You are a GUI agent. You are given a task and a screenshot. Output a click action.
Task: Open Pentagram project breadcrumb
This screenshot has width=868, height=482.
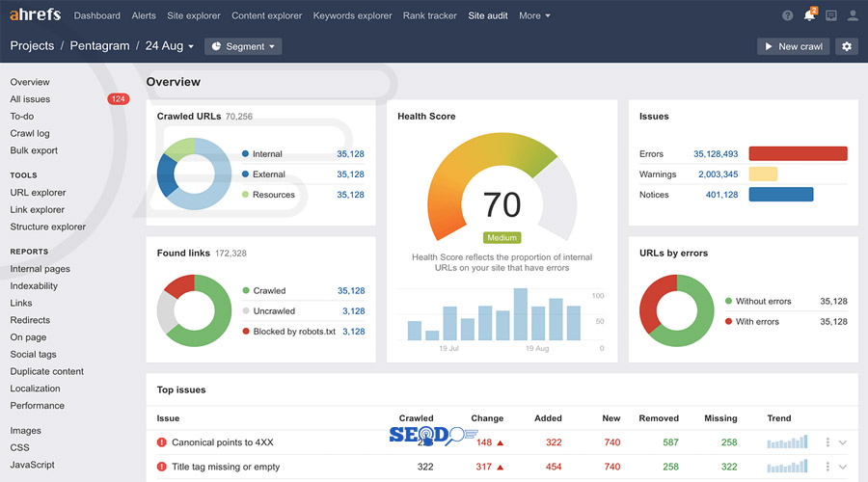click(99, 46)
